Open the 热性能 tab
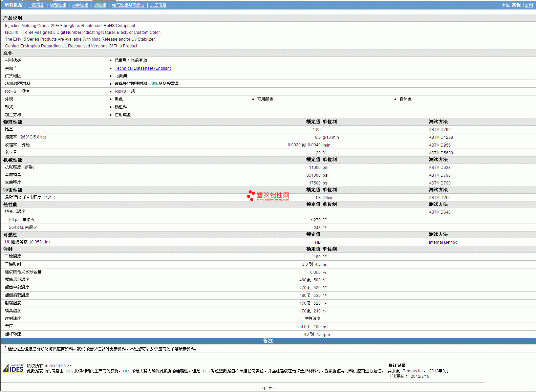 coord(100,5)
